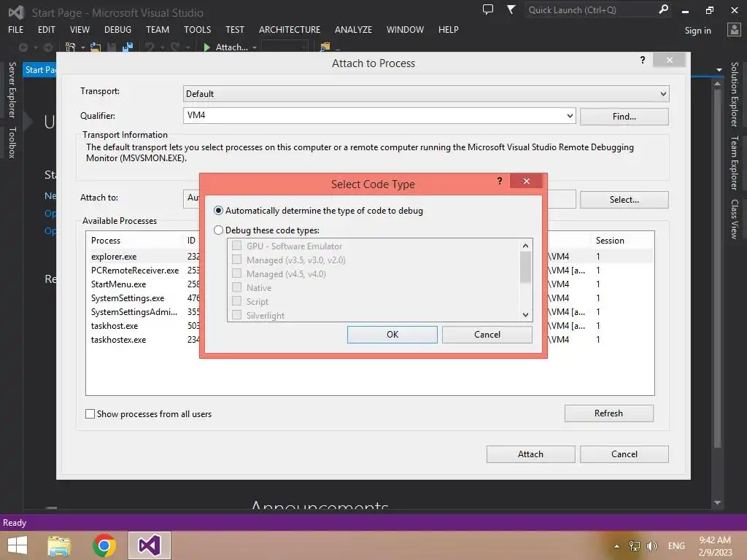This screenshot has height=560, width=747.
Task: Open the Transport dropdown
Action: (426, 94)
